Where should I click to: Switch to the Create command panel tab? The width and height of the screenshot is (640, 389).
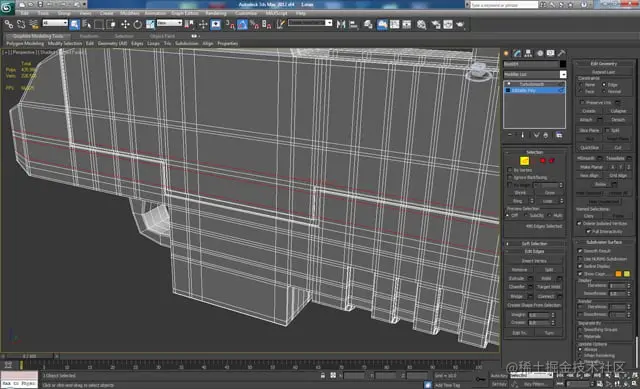[x=507, y=53]
